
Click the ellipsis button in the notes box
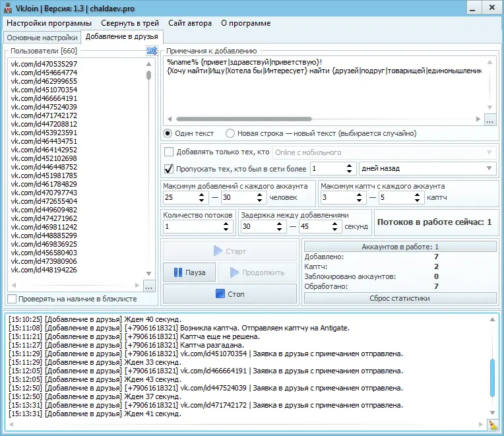489,120
